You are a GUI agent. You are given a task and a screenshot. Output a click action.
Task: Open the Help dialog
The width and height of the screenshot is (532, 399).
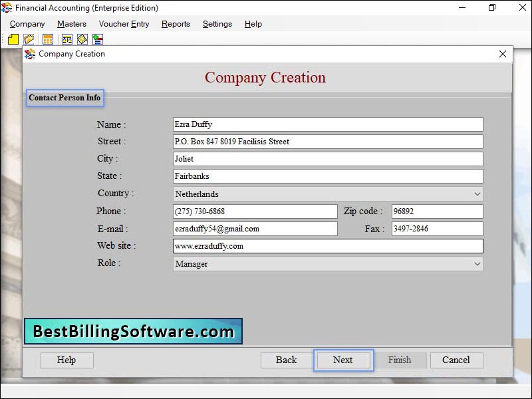(66, 360)
